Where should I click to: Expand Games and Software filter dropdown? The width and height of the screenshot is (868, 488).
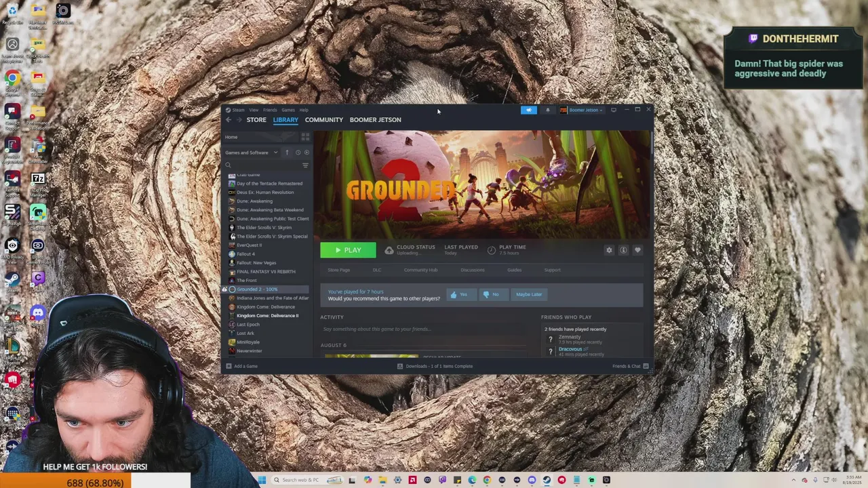[x=252, y=152]
